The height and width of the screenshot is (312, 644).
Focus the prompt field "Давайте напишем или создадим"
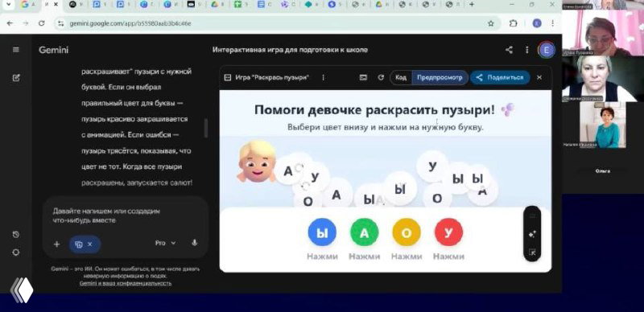pos(126,216)
